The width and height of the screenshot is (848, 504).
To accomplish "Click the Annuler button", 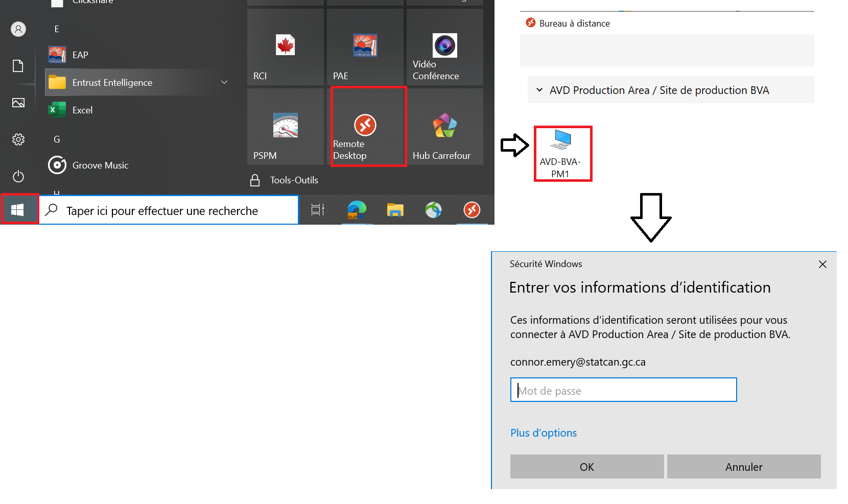I will pos(744,467).
